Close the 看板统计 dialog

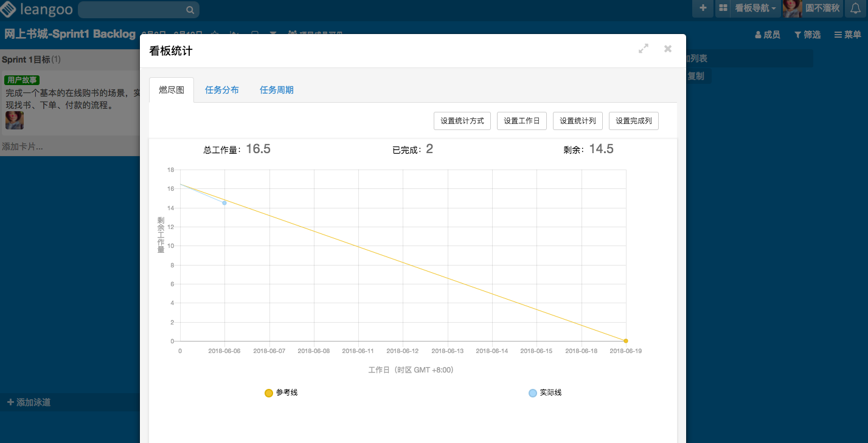668,49
